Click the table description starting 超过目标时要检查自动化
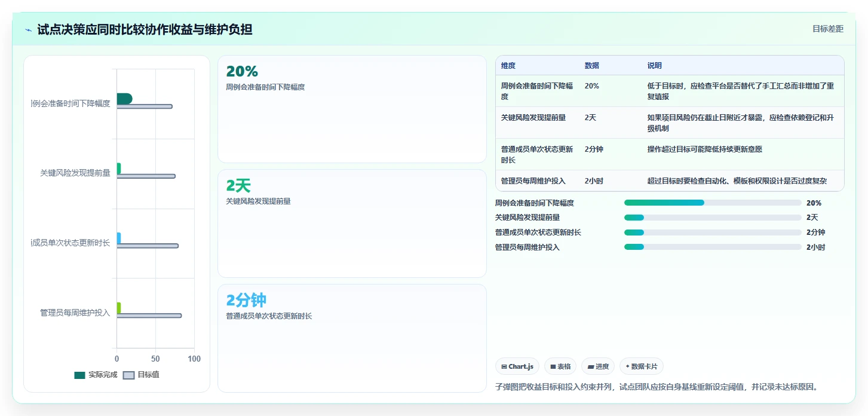868x416 pixels. coord(737,181)
